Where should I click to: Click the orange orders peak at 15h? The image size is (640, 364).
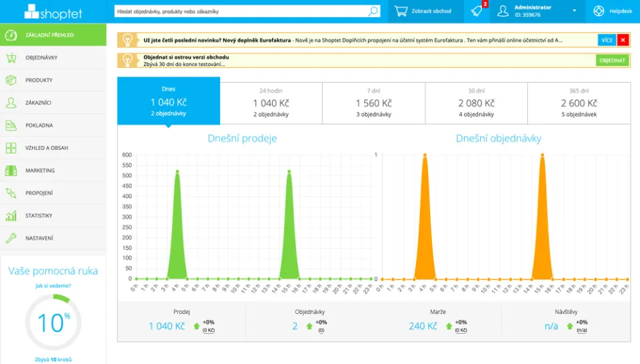pyautogui.click(x=542, y=217)
